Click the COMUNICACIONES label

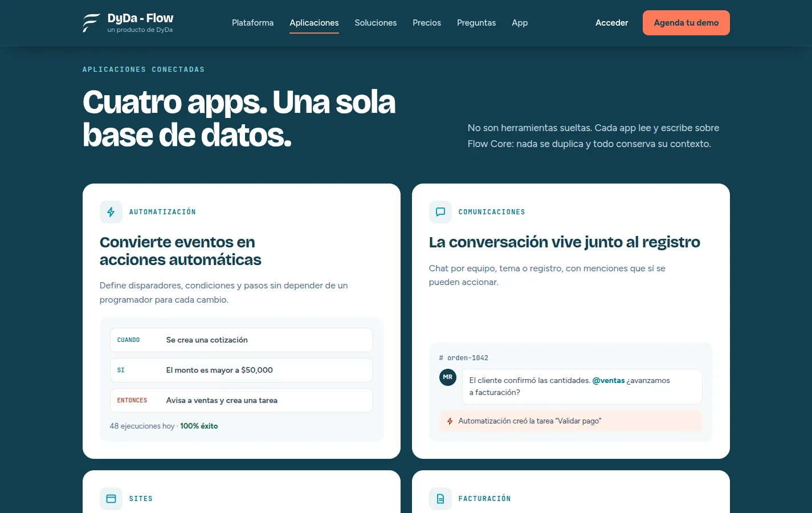pyautogui.click(x=492, y=212)
